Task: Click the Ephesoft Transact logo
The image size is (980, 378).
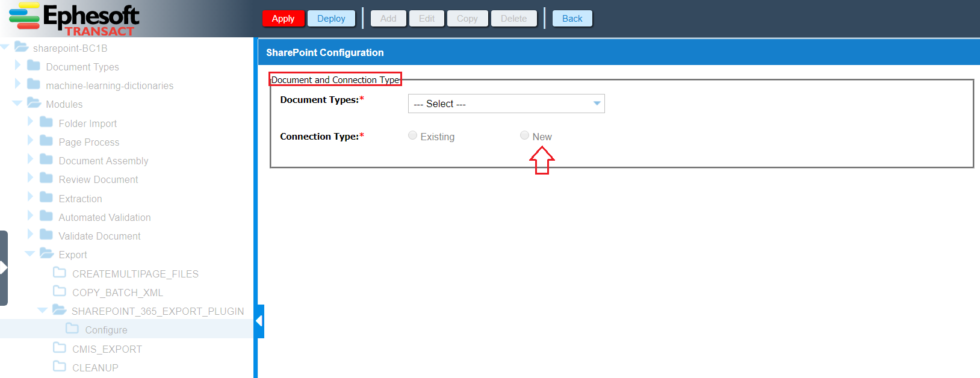Action: pyautogui.click(x=74, y=19)
